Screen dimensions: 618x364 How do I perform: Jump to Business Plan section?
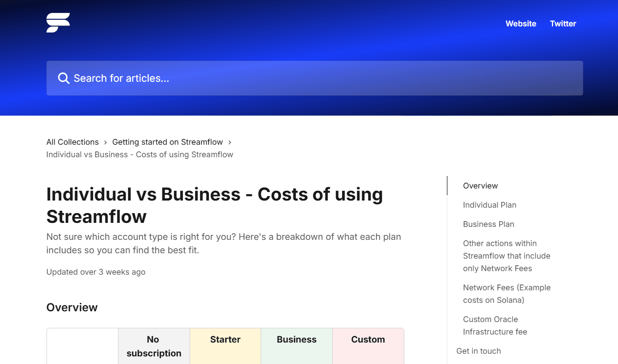(x=489, y=224)
